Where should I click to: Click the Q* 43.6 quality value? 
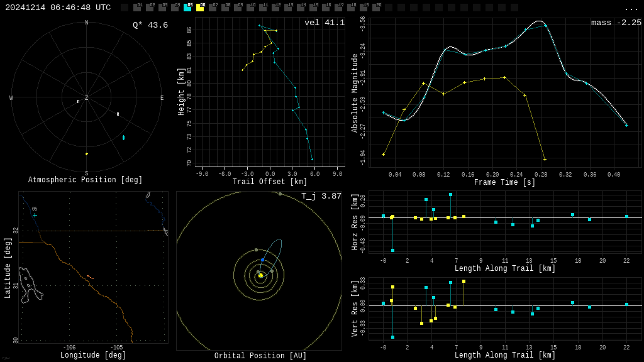[150, 25]
